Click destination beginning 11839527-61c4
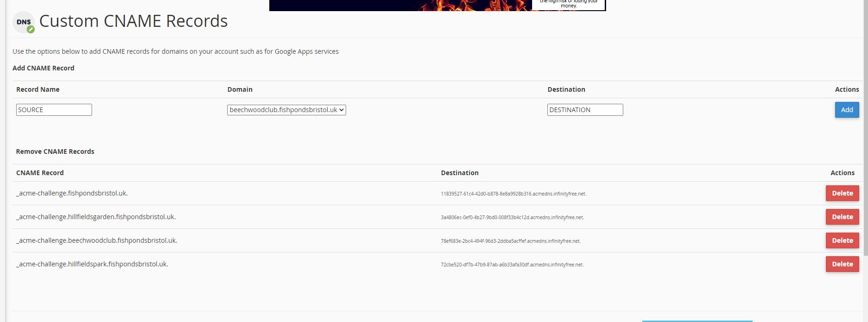The image size is (868, 322). (514, 194)
